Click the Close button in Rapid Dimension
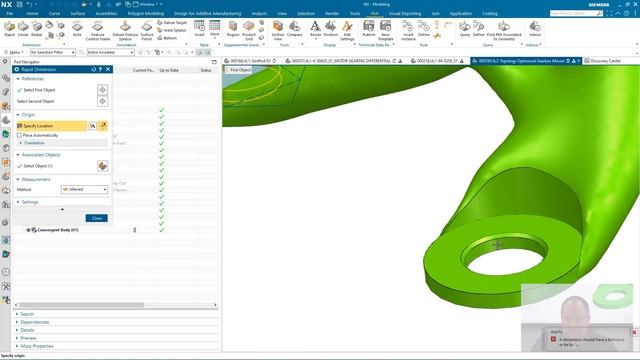The width and height of the screenshot is (640, 360). click(97, 218)
